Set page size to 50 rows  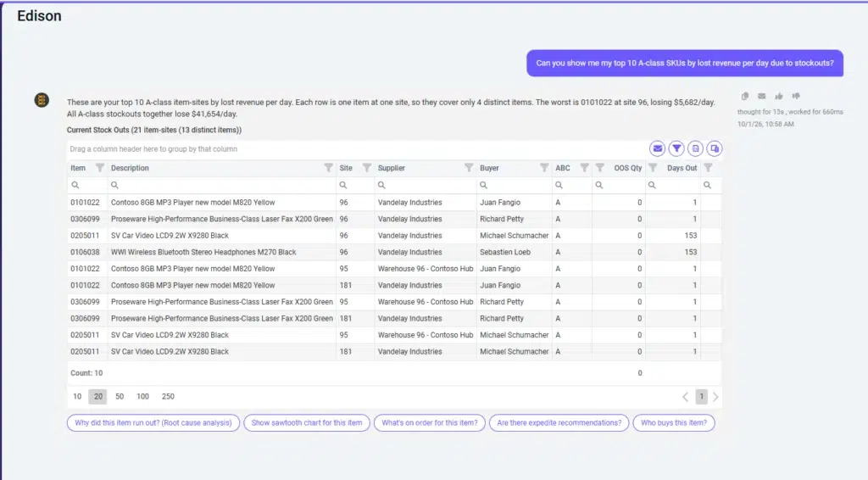tap(120, 396)
